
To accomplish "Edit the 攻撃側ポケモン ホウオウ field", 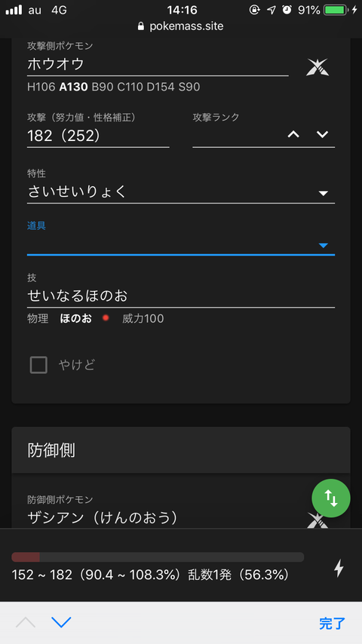I will coord(158,65).
